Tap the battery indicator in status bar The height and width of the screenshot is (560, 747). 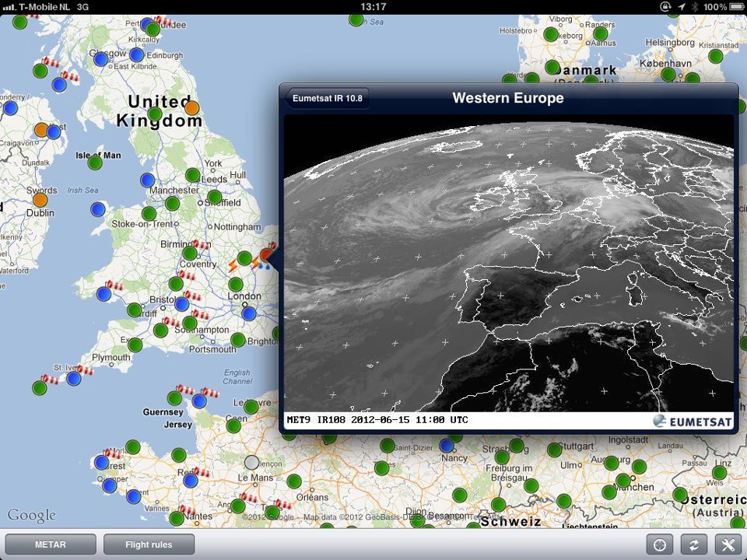tap(736, 7)
